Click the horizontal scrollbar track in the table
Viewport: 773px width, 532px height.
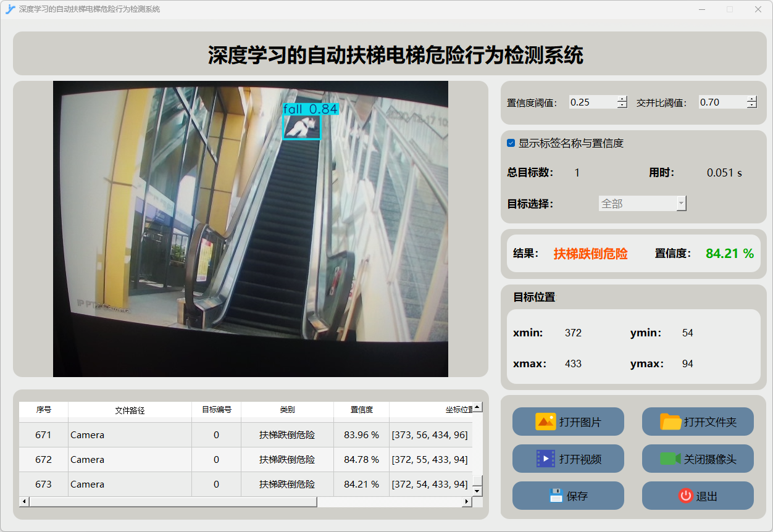389,502
